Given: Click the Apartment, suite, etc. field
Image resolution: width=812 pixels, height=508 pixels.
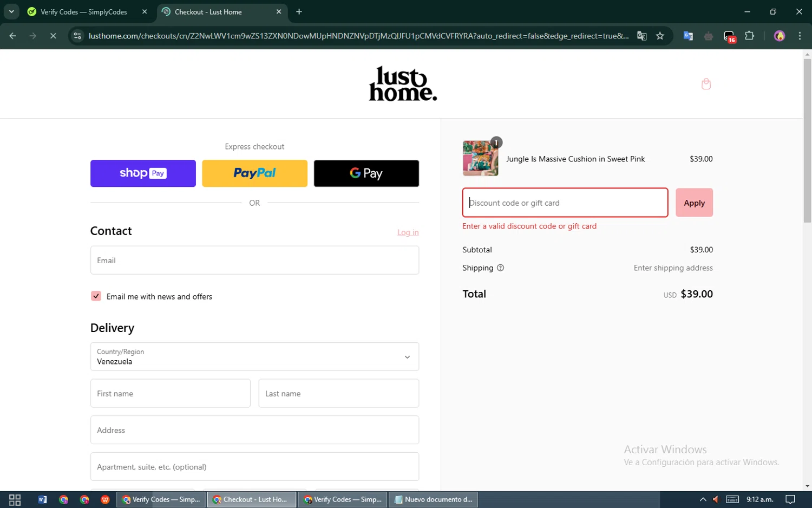Looking at the screenshot, I should coord(254,467).
